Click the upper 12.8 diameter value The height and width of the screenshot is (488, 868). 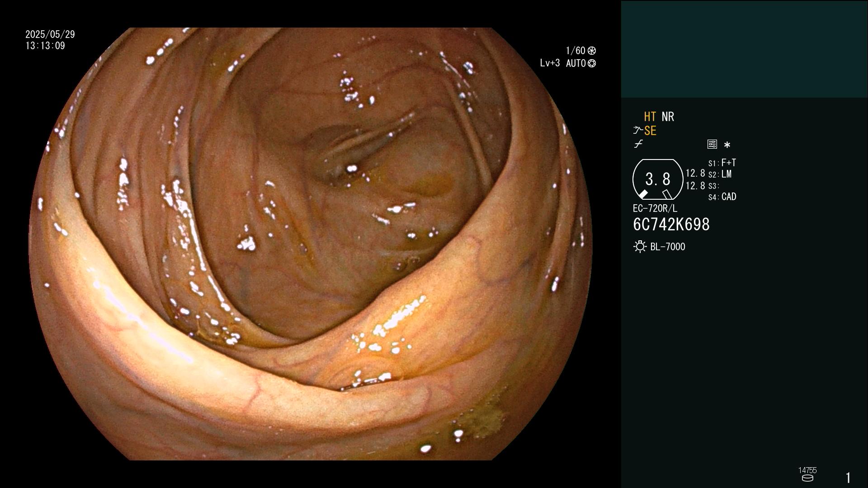[x=695, y=174]
